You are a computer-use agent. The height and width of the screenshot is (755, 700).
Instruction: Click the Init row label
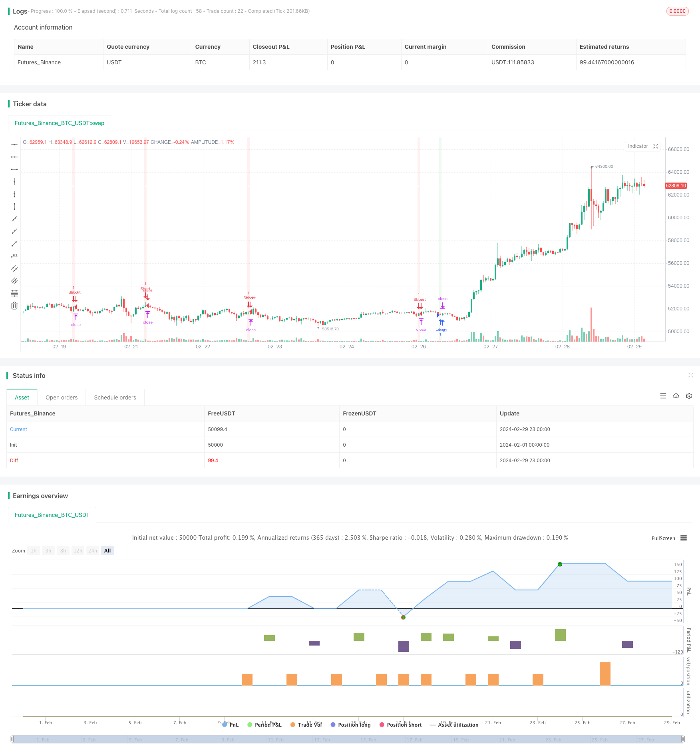14,445
